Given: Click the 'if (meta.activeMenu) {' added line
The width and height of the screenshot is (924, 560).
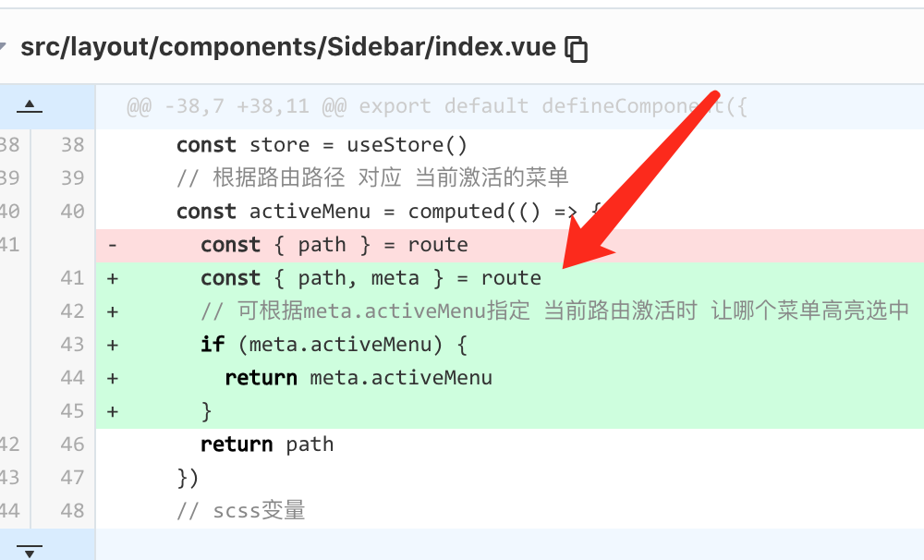Looking at the screenshot, I should (334, 345).
